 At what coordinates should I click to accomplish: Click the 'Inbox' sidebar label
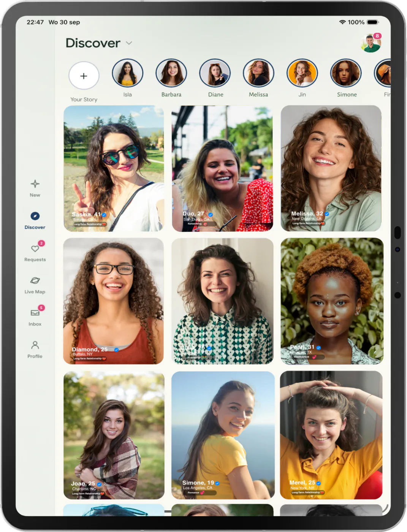click(x=35, y=324)
